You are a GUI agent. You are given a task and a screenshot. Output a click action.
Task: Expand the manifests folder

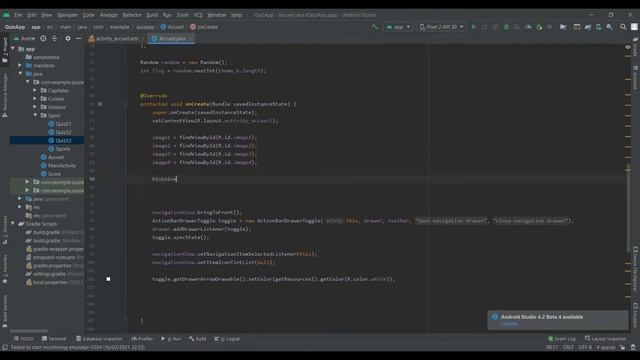(20, 65)
